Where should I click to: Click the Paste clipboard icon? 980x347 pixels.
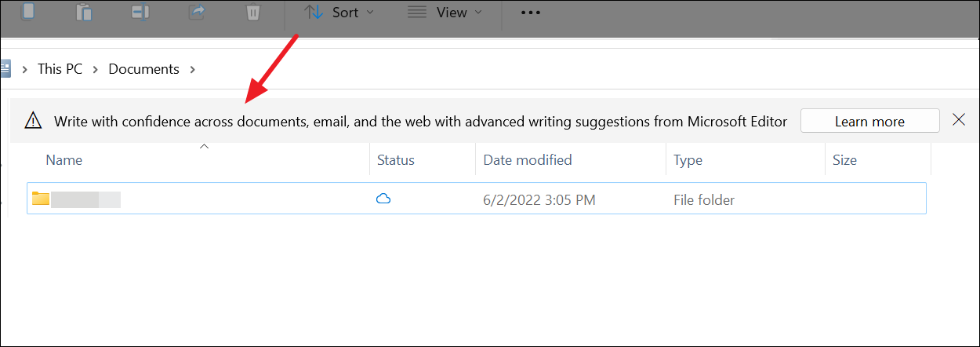click(x=84, y=12)
